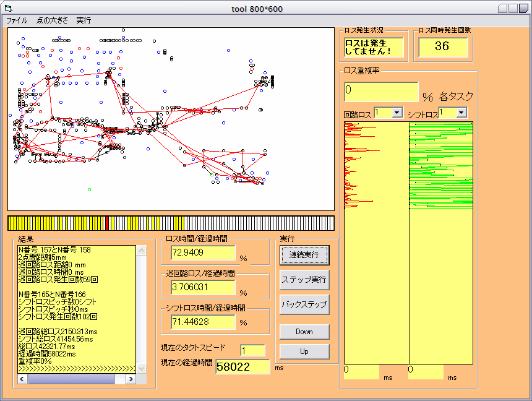Click the 連続実行 button
Image resolution: width=532 pixels, height=401 pixels.
304,255
